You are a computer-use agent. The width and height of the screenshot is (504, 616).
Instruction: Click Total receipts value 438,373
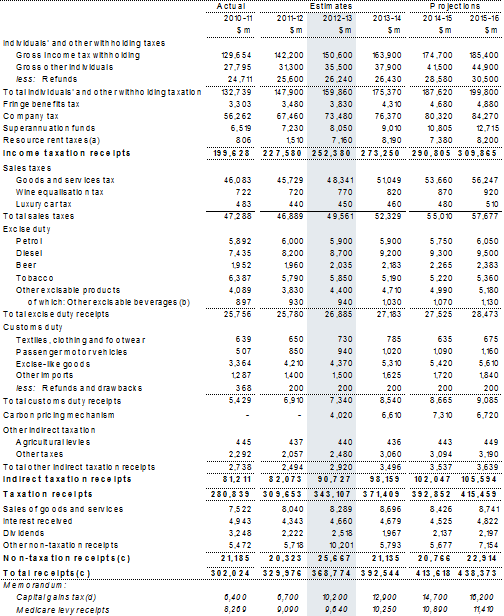click(x=479, y=573)
